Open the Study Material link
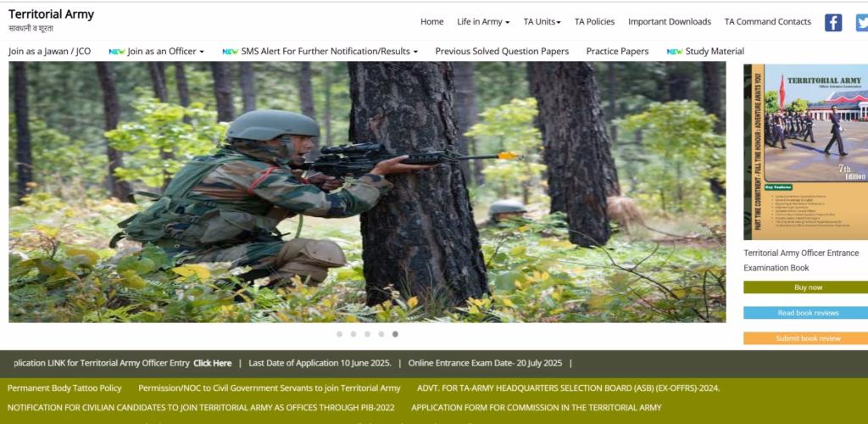The width and height of the screenshot is (868, 424). 715,52
